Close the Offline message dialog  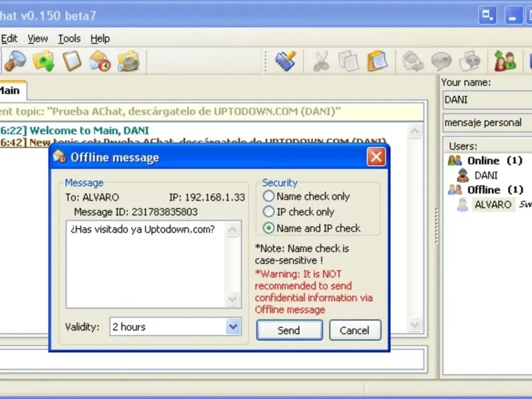[376, 157]
